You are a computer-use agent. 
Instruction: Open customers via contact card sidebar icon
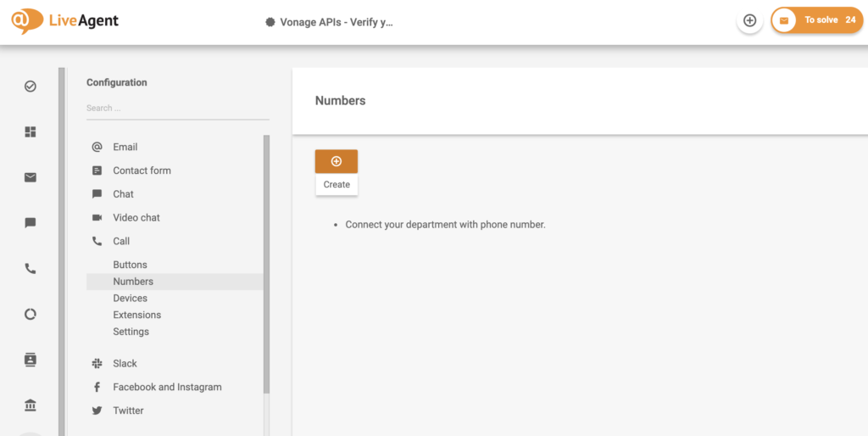point(31,360)
